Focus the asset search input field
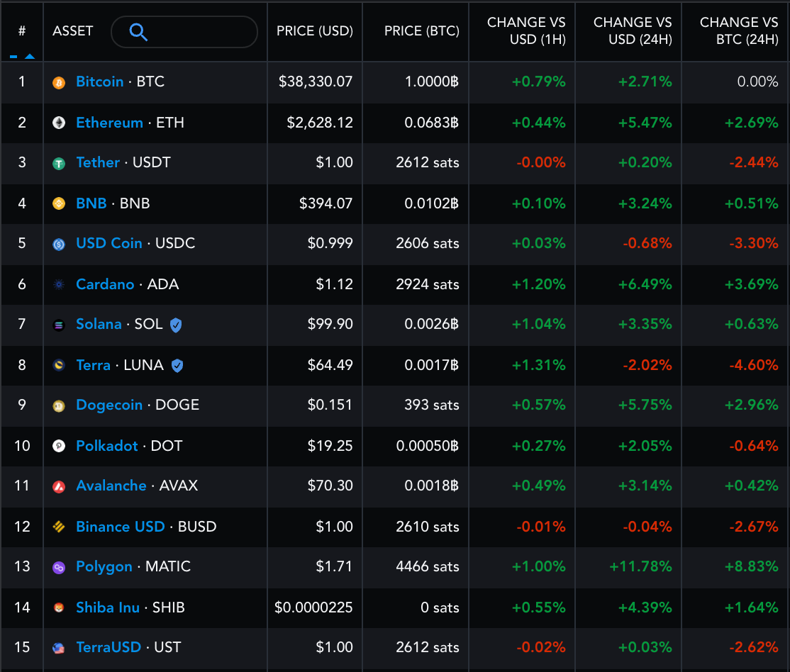 (x=184, y=32)
